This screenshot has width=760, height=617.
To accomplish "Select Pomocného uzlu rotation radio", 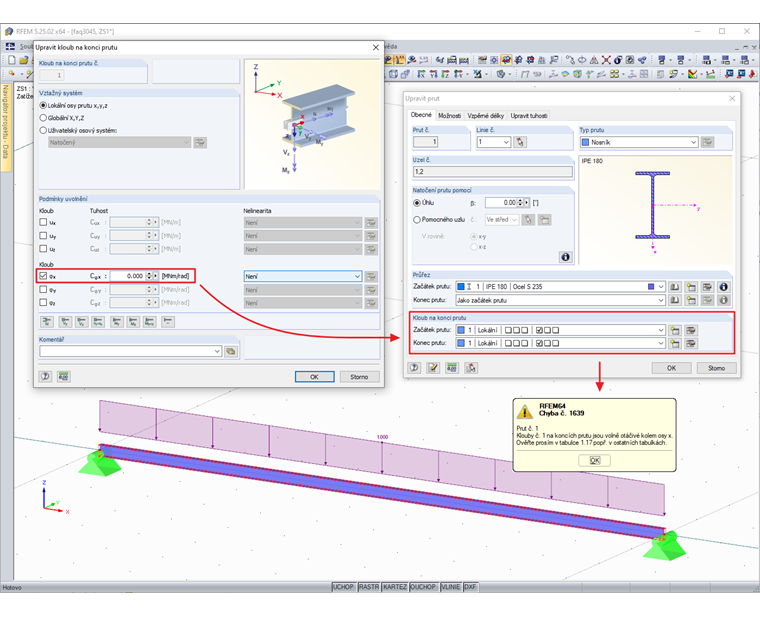I will pos(417,220).
